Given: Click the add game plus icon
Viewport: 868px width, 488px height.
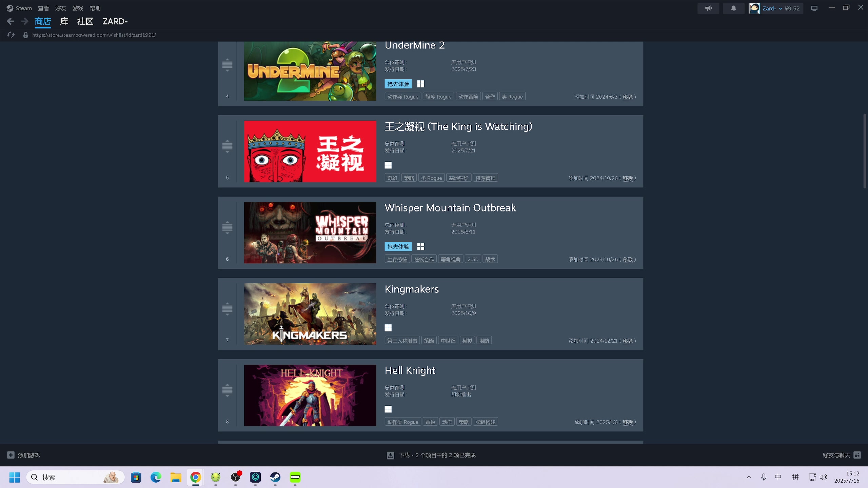Looking at the screenshot, I should tap(11, 455).
